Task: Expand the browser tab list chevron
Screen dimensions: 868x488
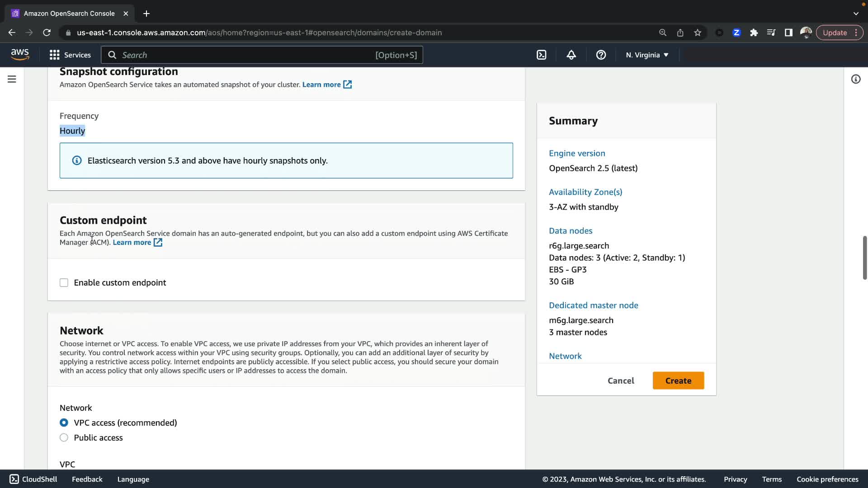Action: coord(855,14)
